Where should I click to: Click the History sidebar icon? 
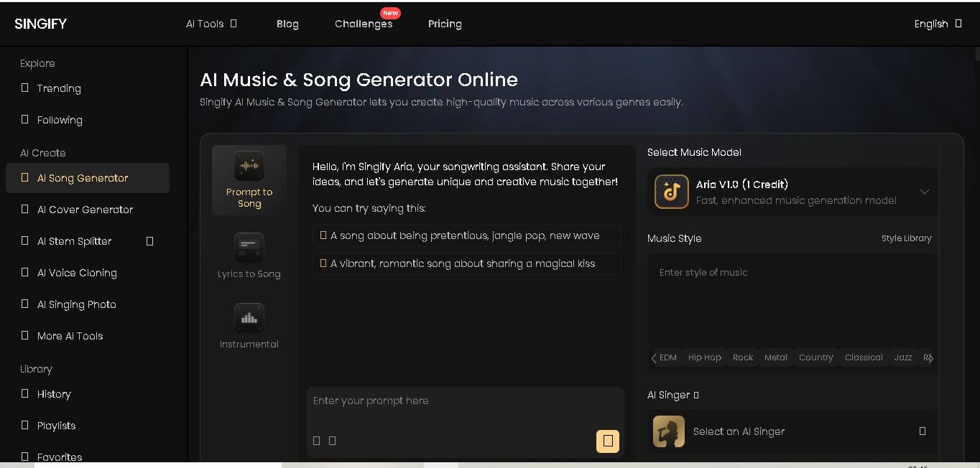pyautogui.click(x=25, y=393)
